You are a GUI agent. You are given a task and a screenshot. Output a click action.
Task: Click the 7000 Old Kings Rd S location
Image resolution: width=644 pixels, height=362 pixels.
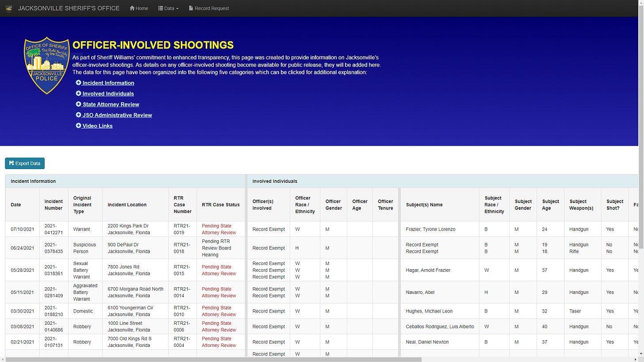tap(135, 342)
